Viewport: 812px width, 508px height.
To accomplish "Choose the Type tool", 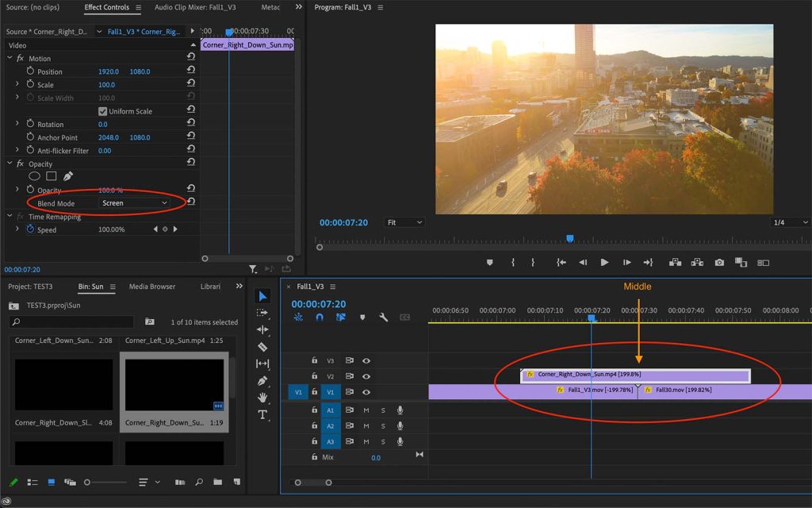I will point(262,415).
